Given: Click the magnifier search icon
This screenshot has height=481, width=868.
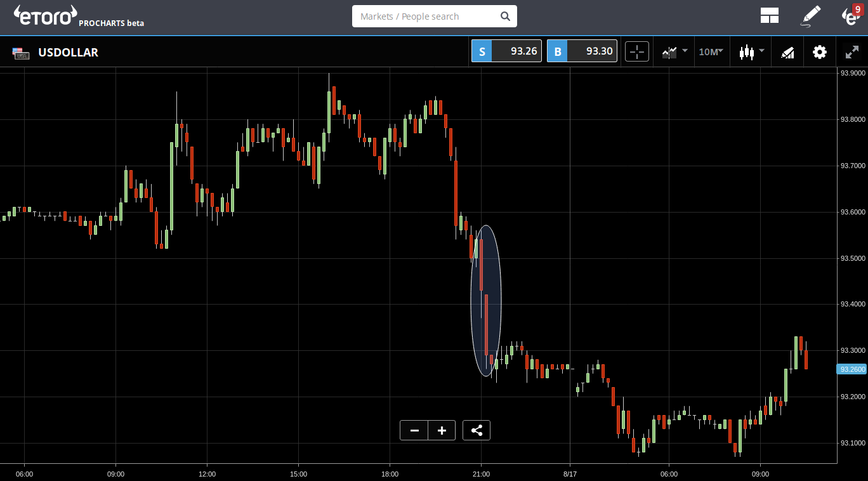Looking at the screenshot, I should pos(505,16).
